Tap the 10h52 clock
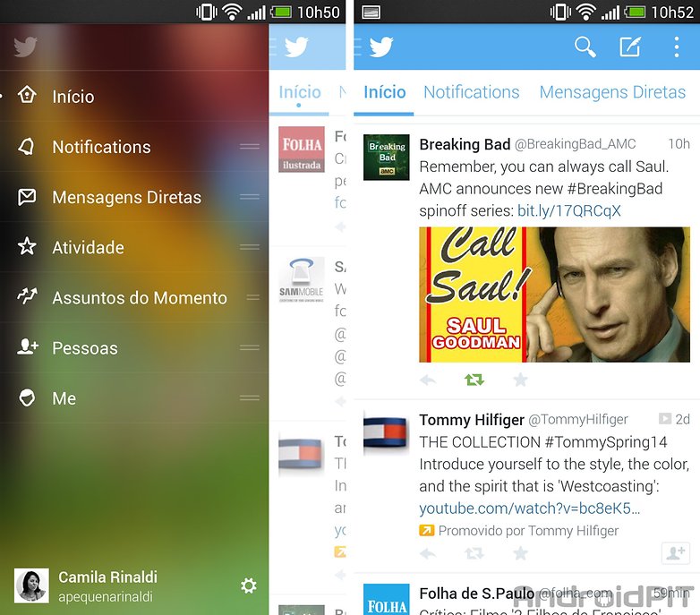 (672, 12)
